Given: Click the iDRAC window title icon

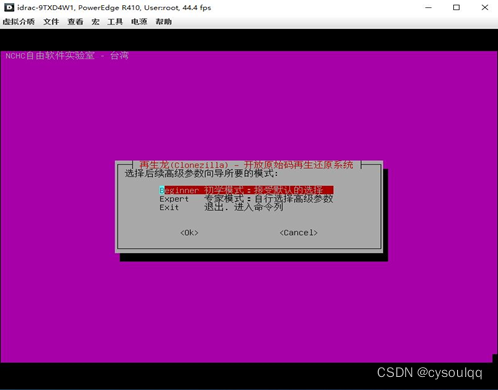Looking at the screenshot, I should (x=9, y=7).
